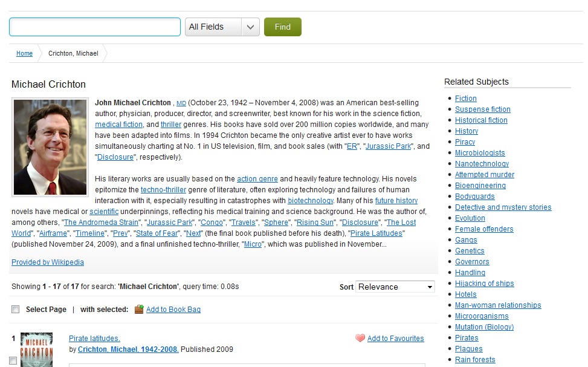This screenshot has height=367, width=588.
Task: Click the Pirate latitudes book cover thumbnail
Action: tap(36, 349)
